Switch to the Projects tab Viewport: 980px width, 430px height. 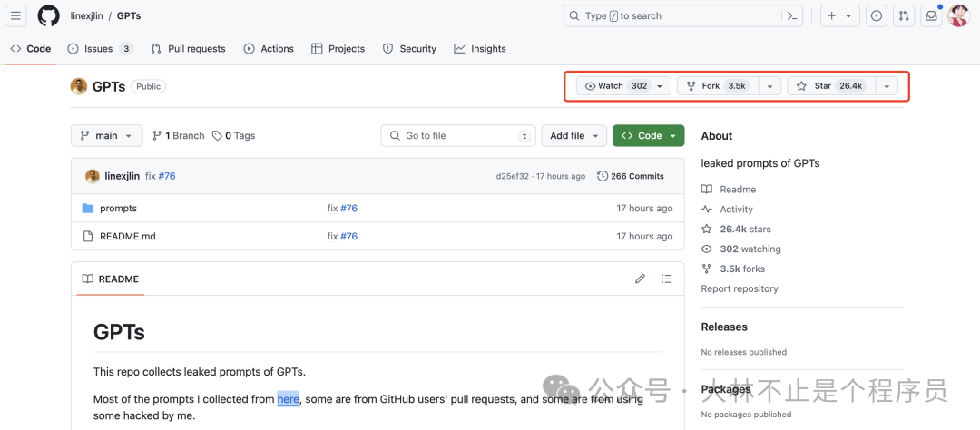point(338,49)
